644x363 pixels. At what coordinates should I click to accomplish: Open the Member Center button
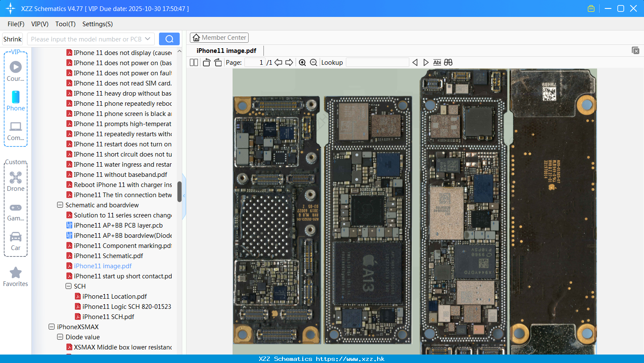point(219,38)
